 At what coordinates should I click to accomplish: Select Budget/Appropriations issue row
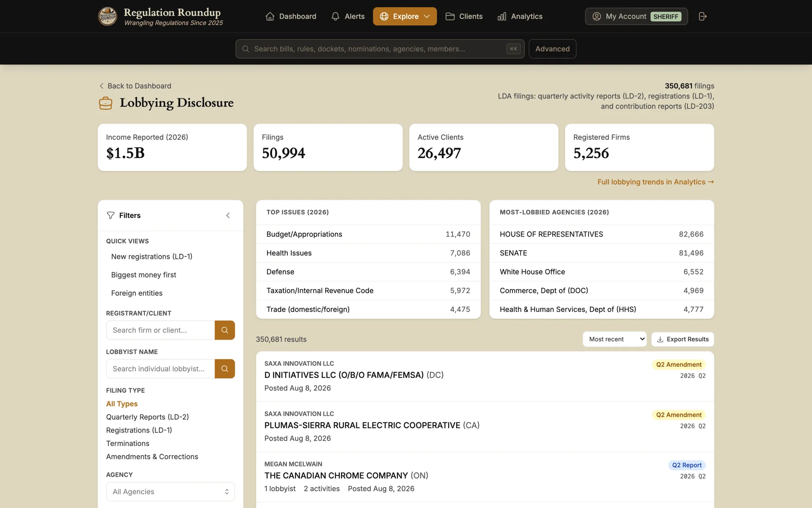click(368, 234)
